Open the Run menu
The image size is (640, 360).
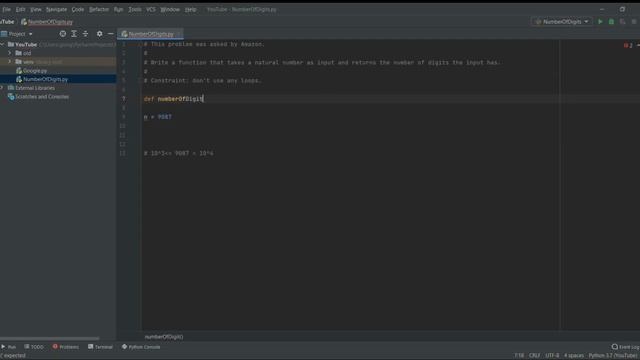[118, 9]
